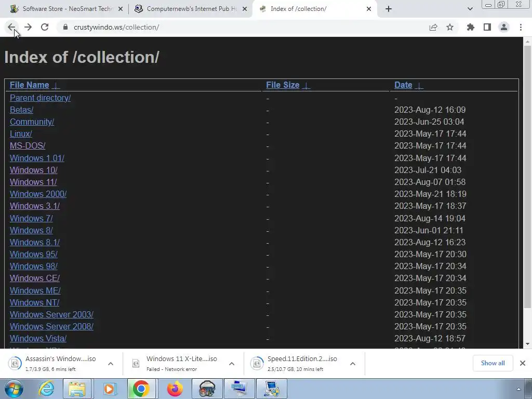Viewport: 532px width, 399px height.
Task: Close the Index of /collection/ tab
Action: (369, 9)
